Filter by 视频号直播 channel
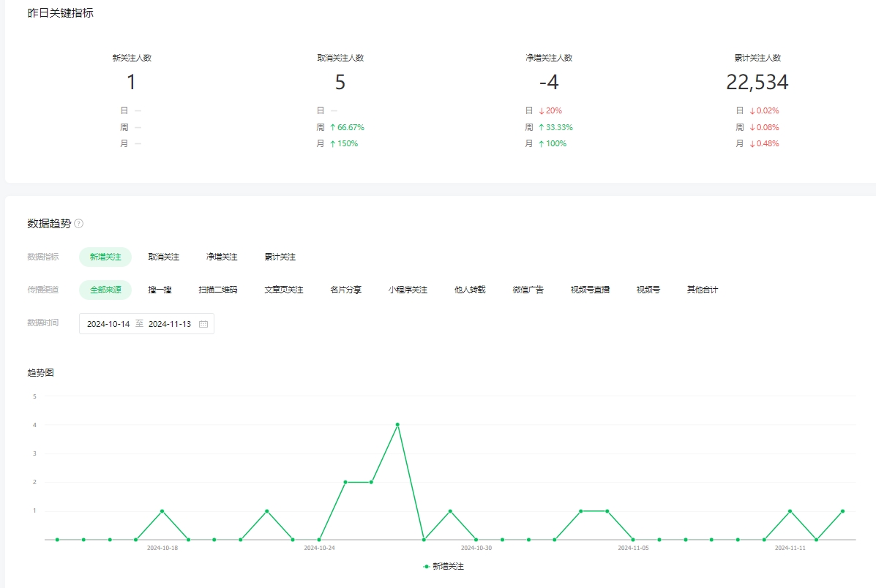The width and height of the screenshot is (876, 588). (590, 290)
